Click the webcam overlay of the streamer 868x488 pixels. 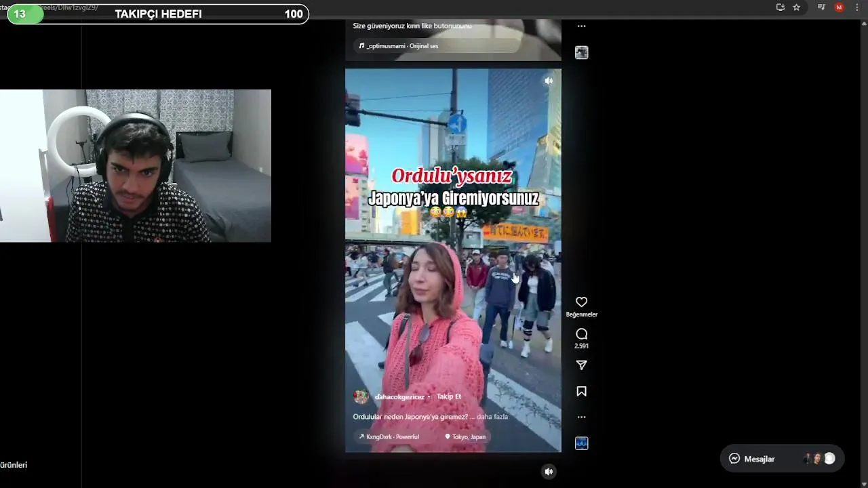[136, 166]
